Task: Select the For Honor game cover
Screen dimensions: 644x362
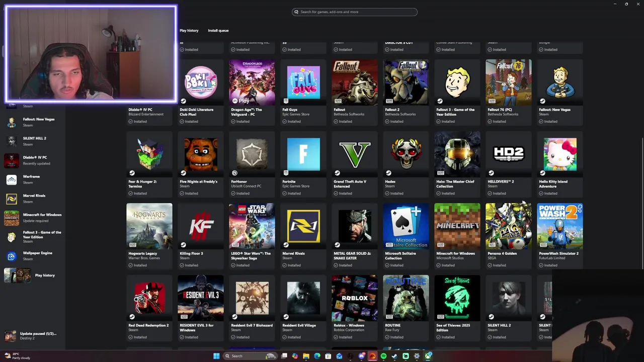Action: click(252, 154)
